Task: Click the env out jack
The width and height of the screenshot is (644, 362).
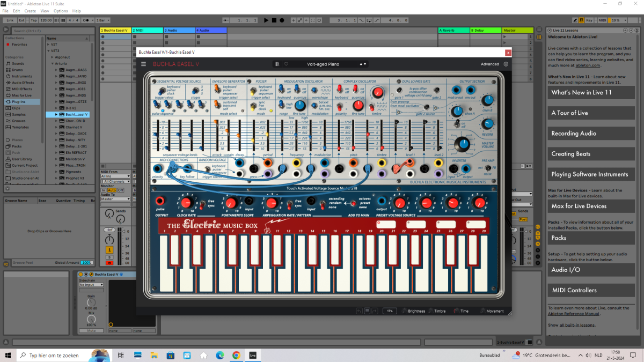Action: 470,90
